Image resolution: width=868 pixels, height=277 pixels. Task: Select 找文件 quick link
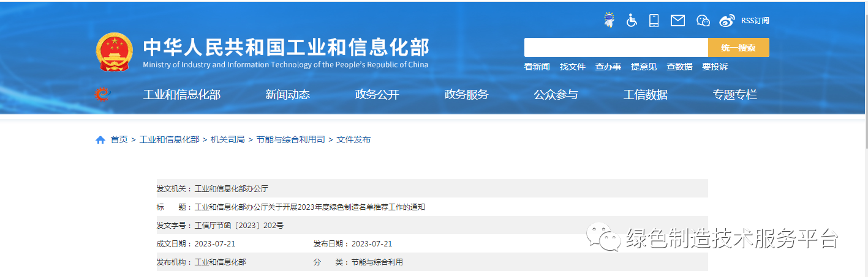(x=573, y=67)
